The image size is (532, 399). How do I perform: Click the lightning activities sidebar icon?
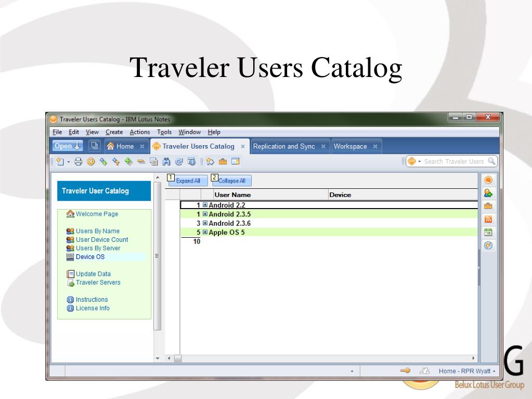click(x=488, y=246)
